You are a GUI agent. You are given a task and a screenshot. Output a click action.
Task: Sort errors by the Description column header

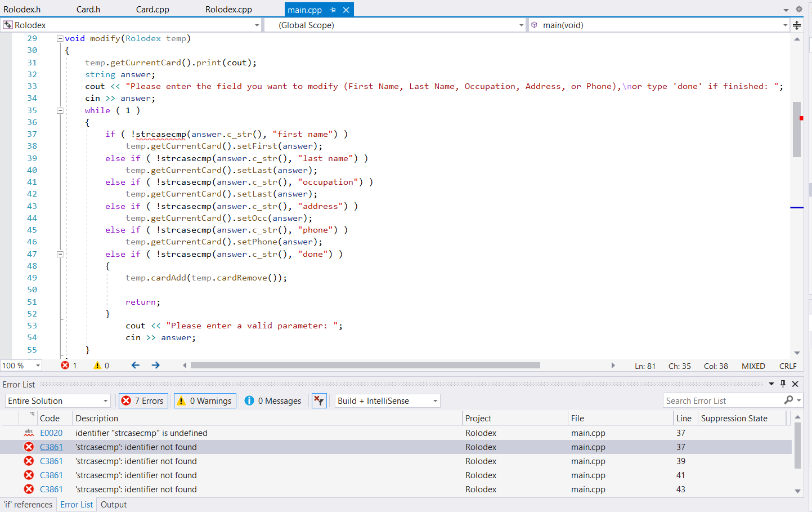(97, 418)
